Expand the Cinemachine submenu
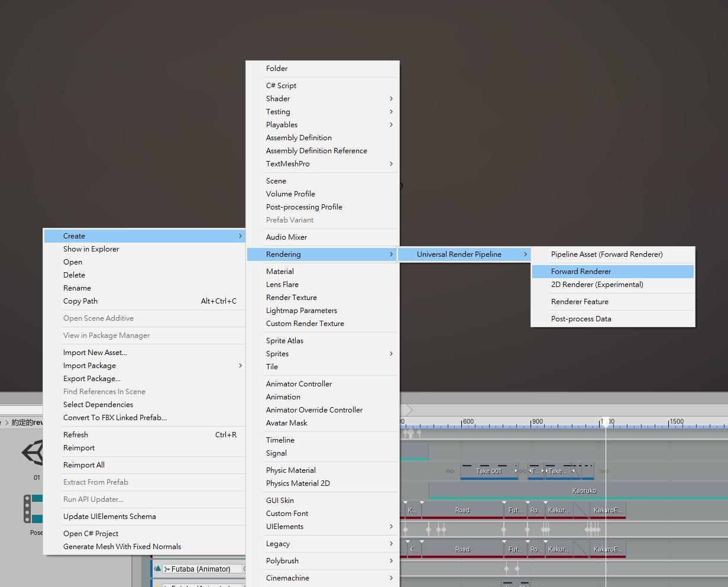728x587 pixels. tap(287, 578)
